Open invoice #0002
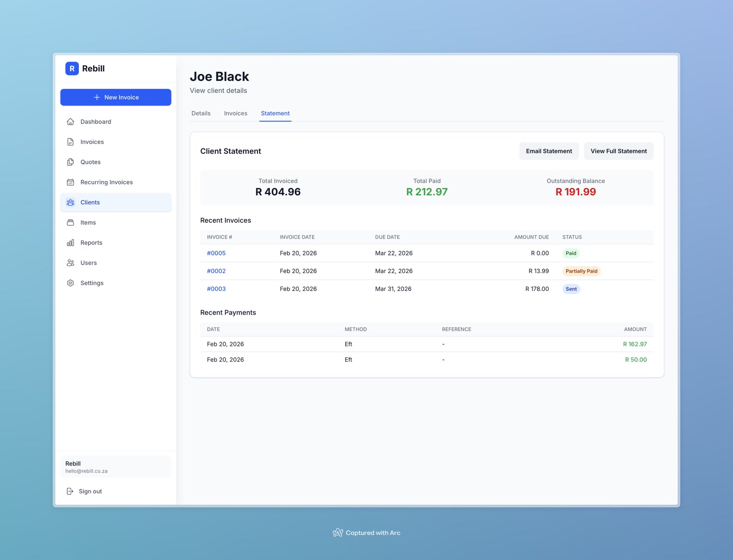The width and height of the screenshot is (733, 560). point(216,271)
